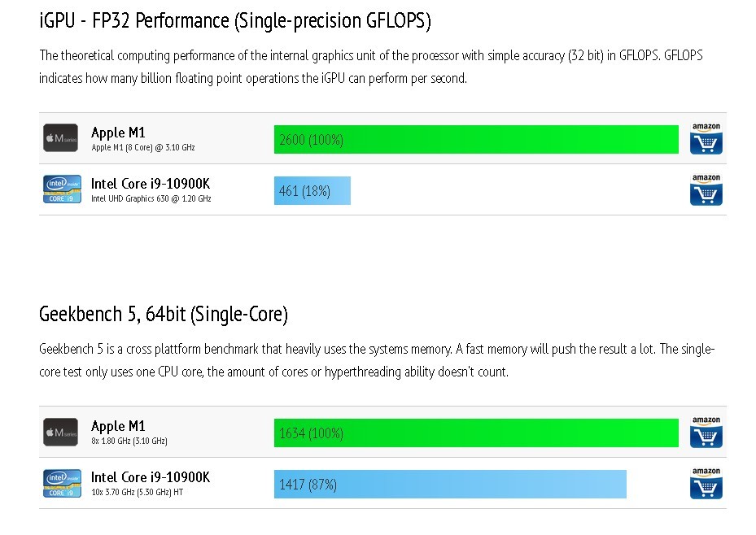Click the green 2600 (100%) performance bar
Screen dimensions: 756x535
click(476, 140)
